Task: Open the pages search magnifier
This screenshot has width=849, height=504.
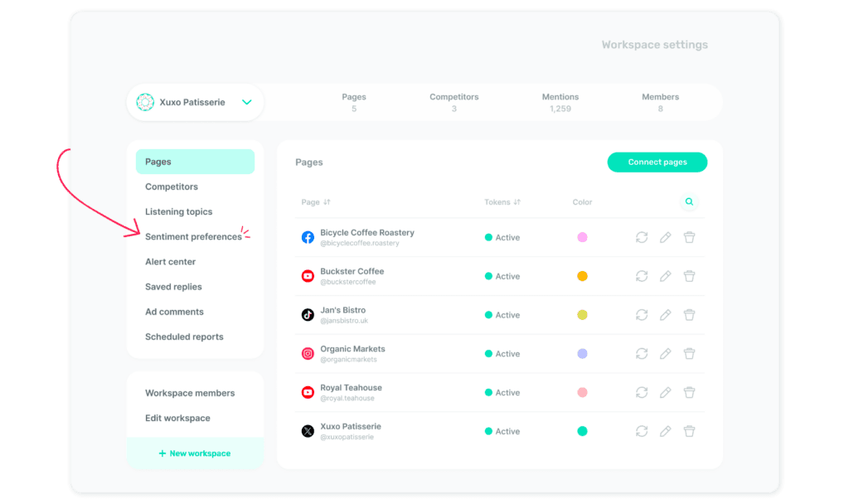Action: [x=689, y=202]
